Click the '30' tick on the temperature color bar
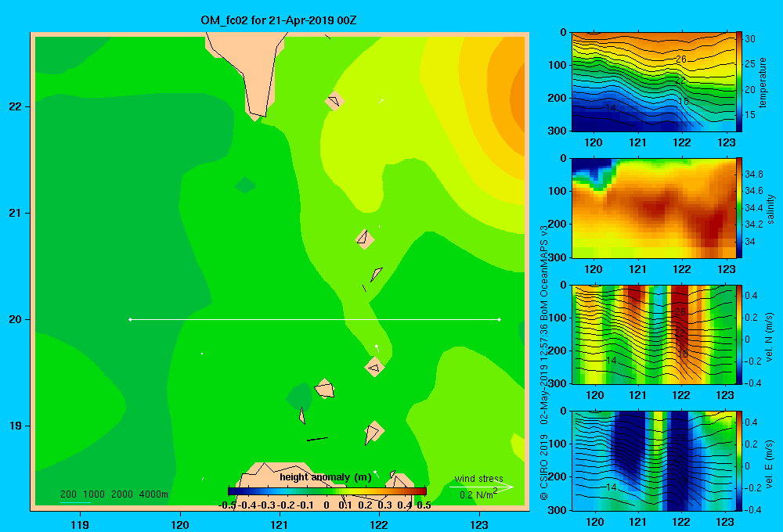 pos(750,39)
